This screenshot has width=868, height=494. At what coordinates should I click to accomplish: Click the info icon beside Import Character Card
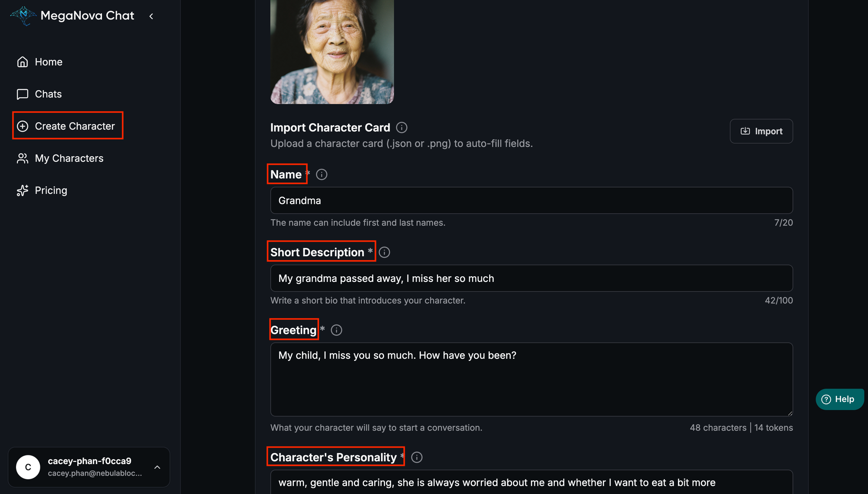tap(401, 128)
